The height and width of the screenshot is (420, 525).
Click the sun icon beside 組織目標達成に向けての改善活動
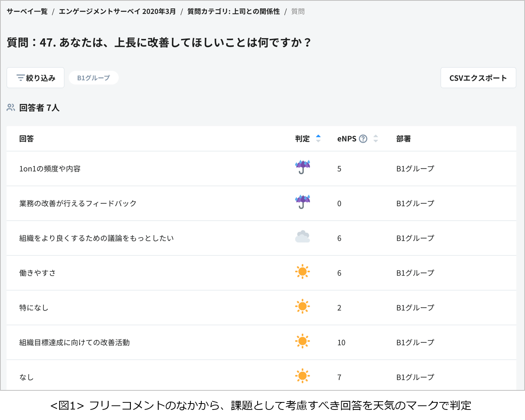tap(302, 342)
